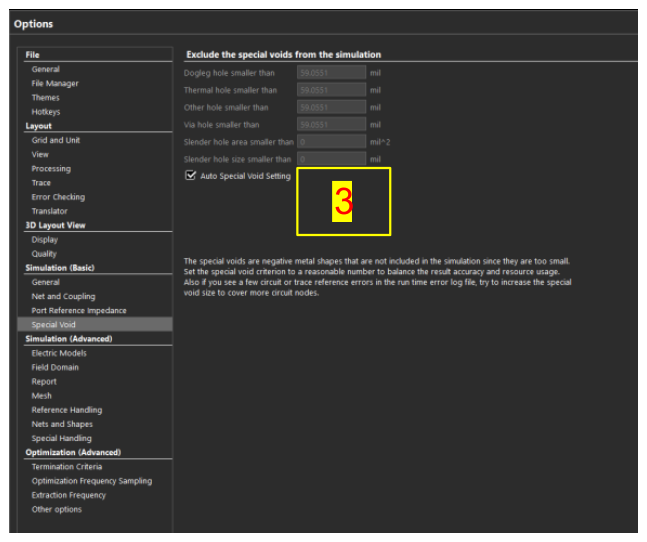Open Port Reference Impedance options
647x542 pixels.
coord(79,311)
